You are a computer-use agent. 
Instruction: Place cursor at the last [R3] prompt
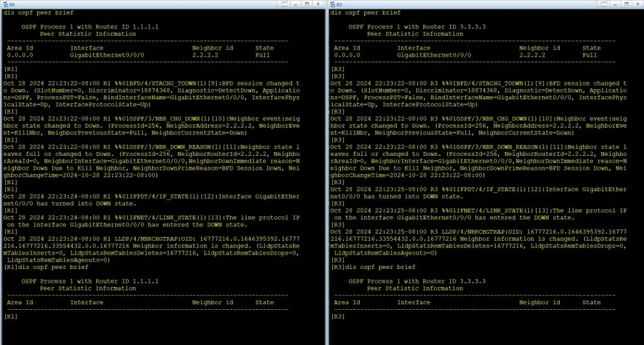pos(347,317)
